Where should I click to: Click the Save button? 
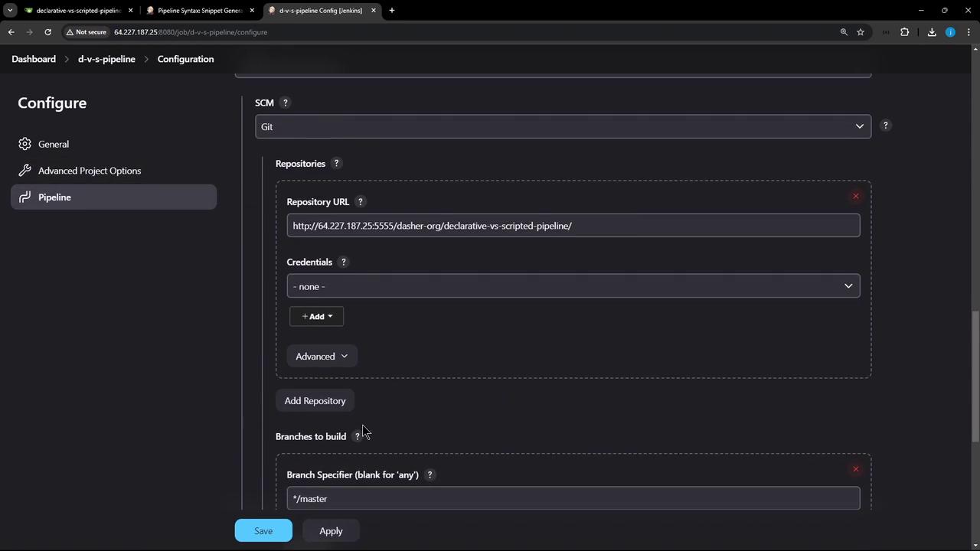pos(263,530)
